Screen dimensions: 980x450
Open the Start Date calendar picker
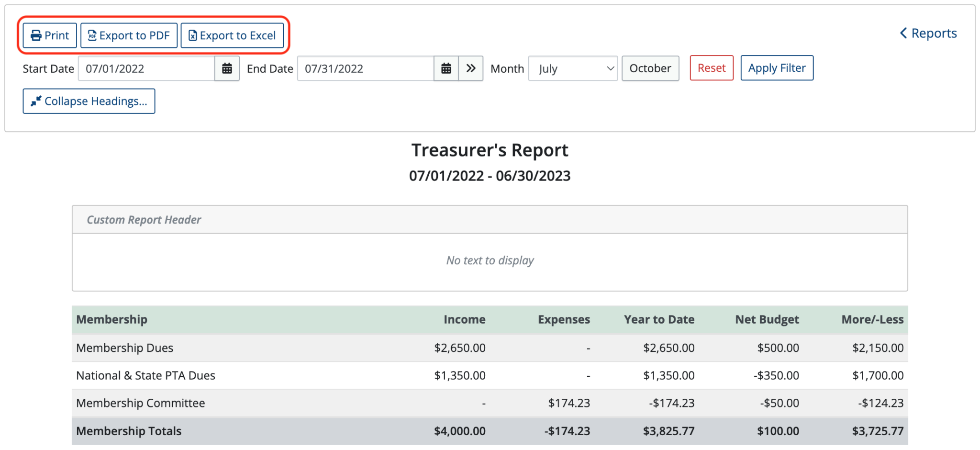227,68
